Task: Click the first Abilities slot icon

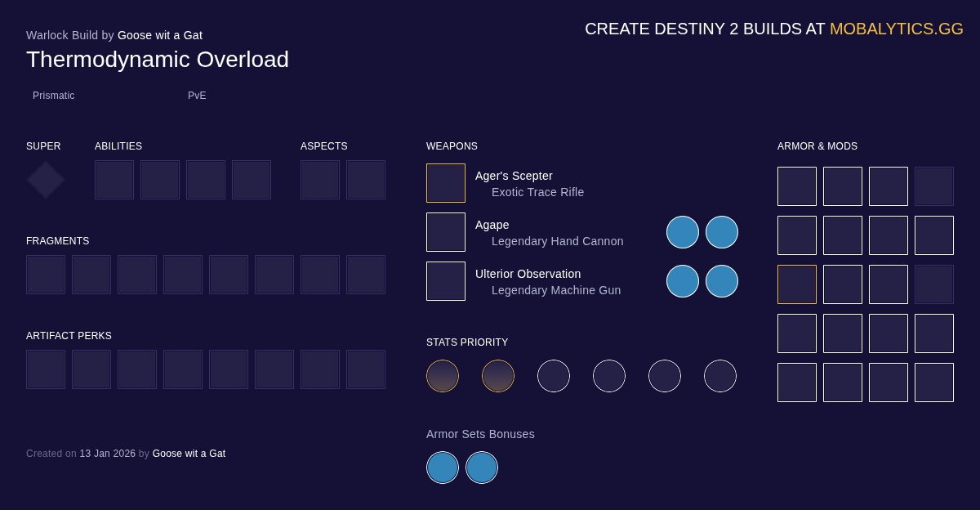Action: tap(114, 180)
